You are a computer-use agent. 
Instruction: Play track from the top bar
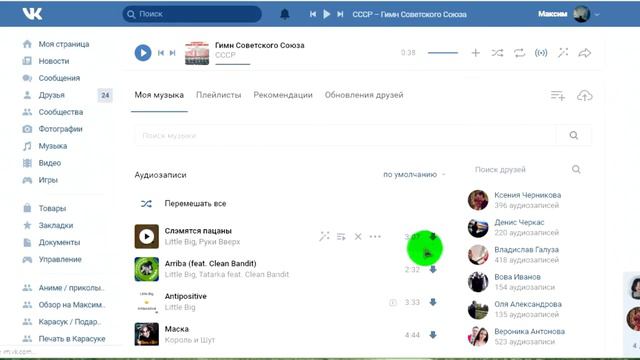coord(326,14)
